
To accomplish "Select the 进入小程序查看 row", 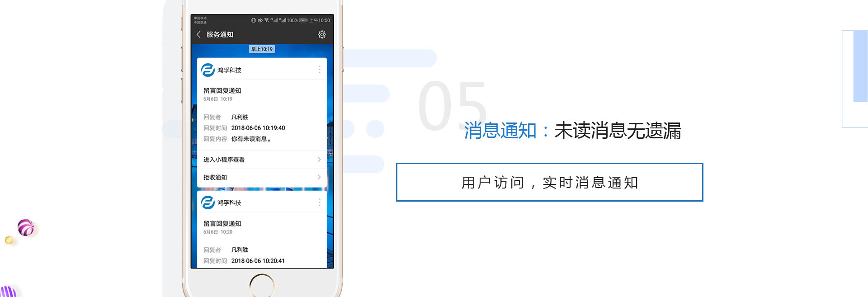I will [x=262, y=160].
